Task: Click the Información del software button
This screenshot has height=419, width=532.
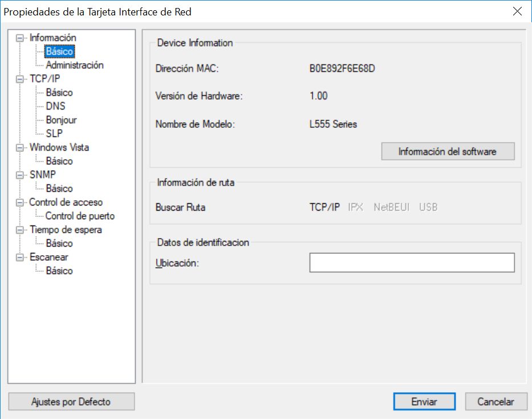Action: click(x=448, y=151)
